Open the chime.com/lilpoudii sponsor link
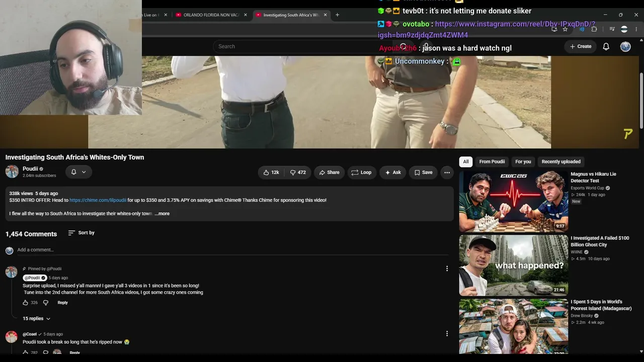 (98, 200)
